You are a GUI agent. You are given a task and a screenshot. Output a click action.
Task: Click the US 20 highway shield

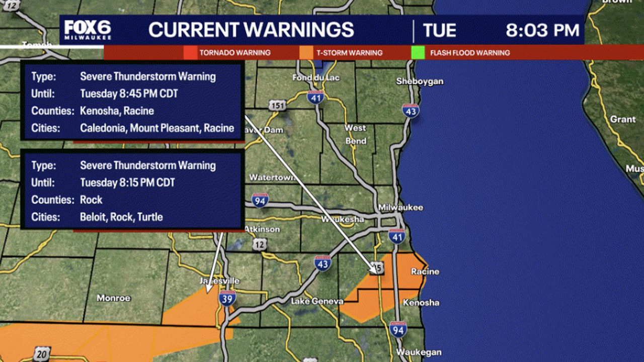point(41,354)
